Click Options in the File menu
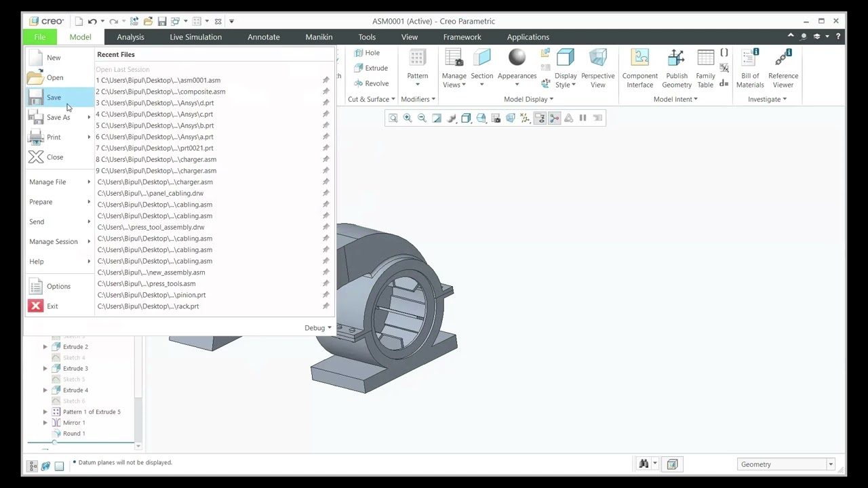868x488 pixels. 60,287
